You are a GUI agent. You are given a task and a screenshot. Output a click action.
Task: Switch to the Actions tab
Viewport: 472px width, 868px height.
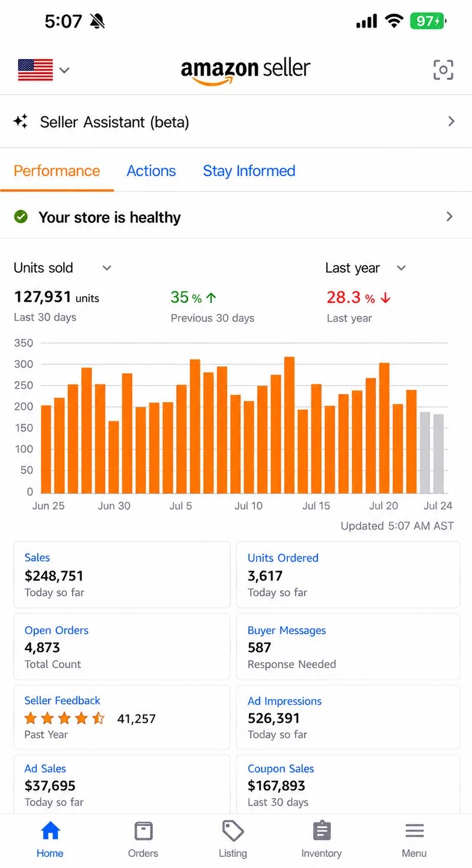[151, 171]
